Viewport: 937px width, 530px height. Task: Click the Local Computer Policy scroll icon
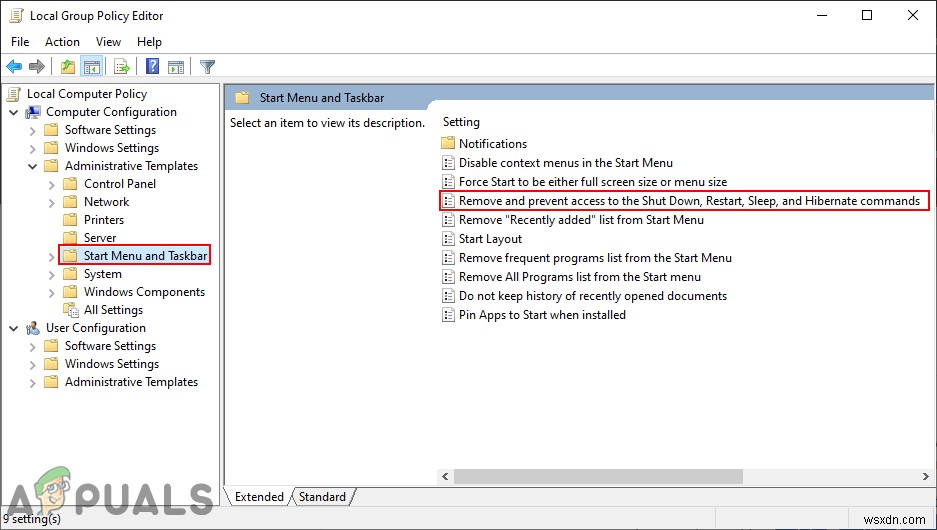[x=14, y=94]
